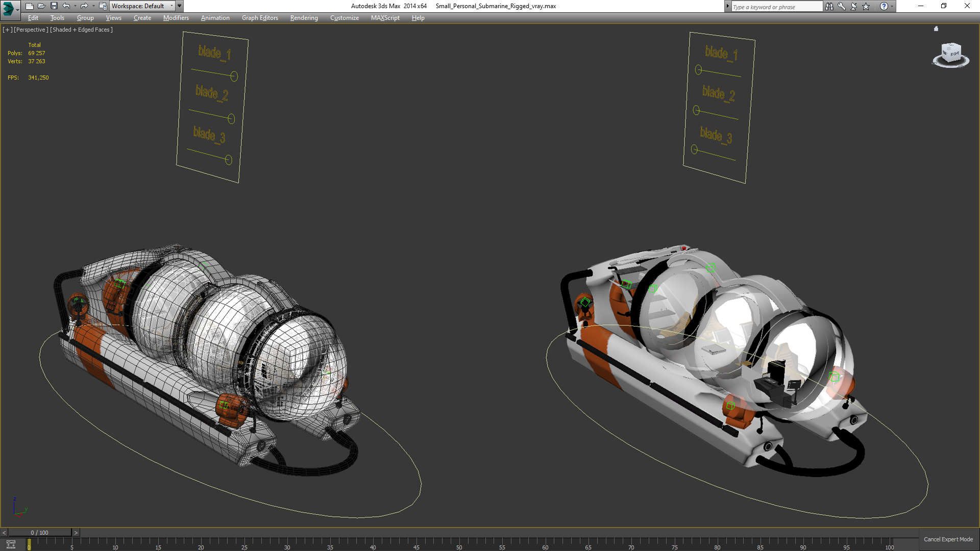Create a new scene with New icon

click(x=30, y=6)
